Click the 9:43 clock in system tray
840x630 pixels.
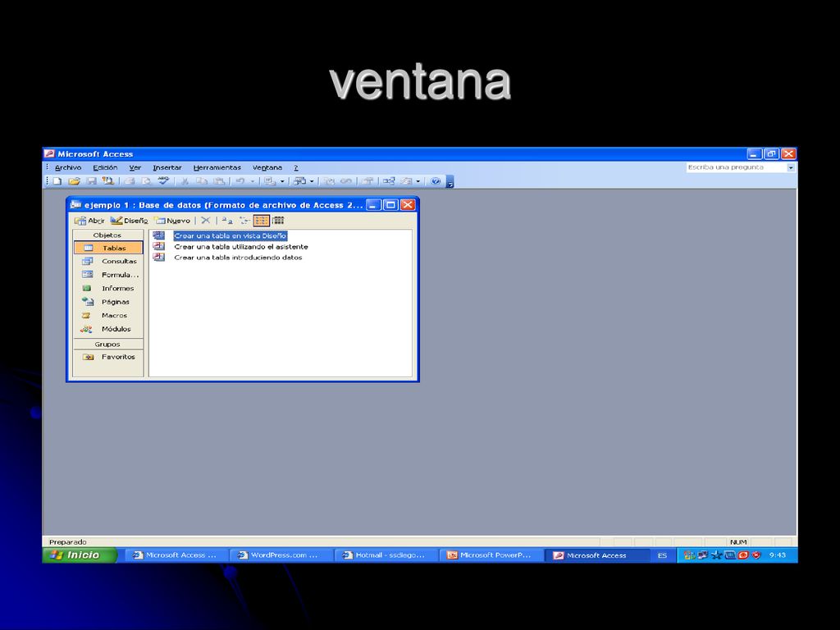778,555
